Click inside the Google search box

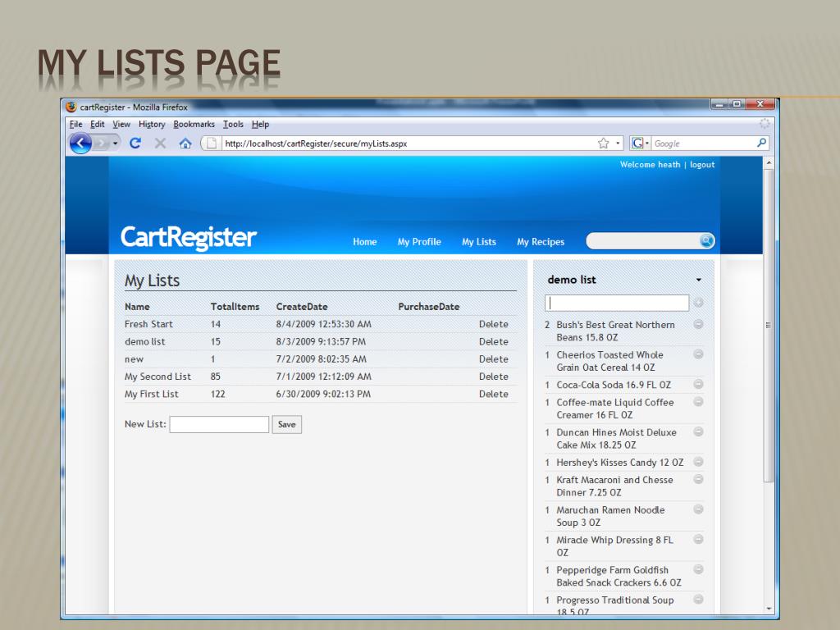click(703, 144)
